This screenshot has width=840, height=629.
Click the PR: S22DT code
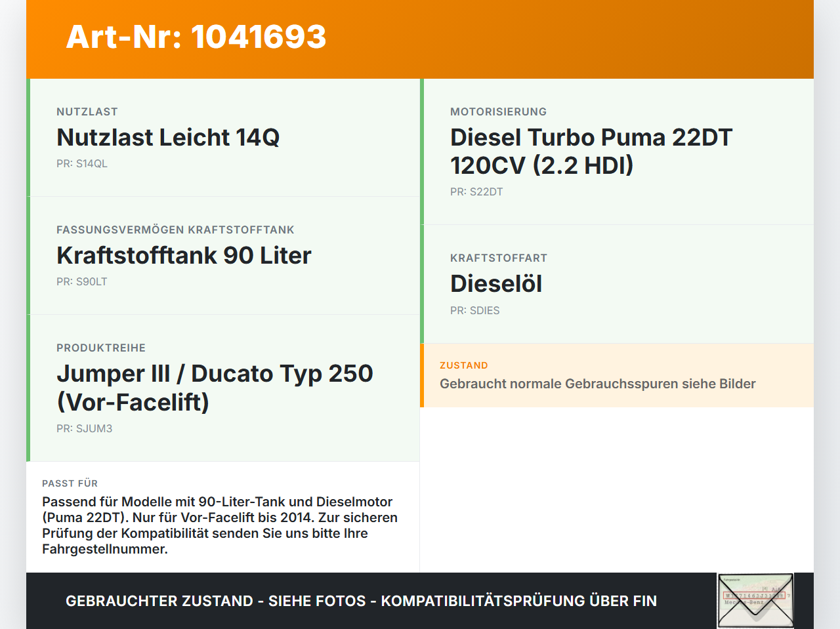coord(476,192)
